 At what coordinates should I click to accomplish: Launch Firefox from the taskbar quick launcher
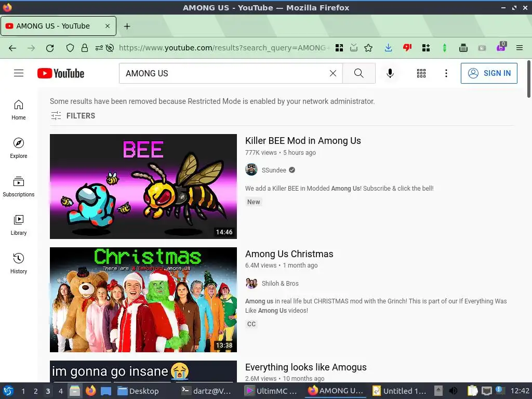pyautogui.click(x=90, y=391)
